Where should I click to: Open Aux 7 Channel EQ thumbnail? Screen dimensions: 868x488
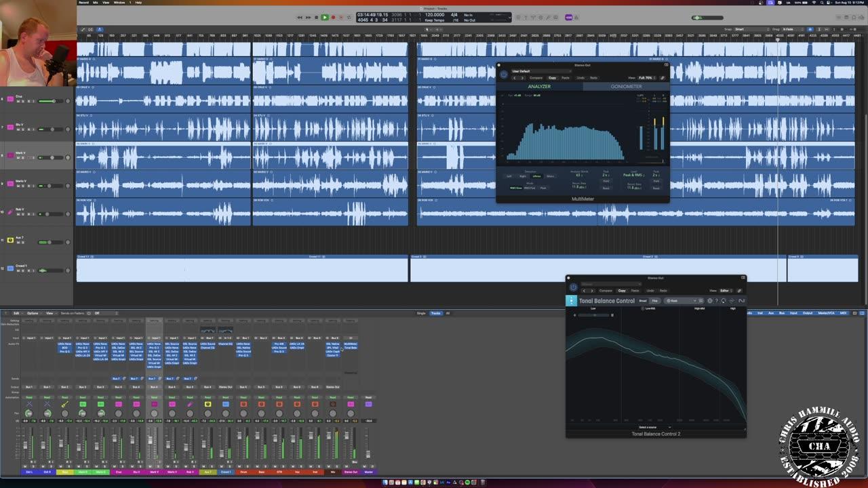208,330
